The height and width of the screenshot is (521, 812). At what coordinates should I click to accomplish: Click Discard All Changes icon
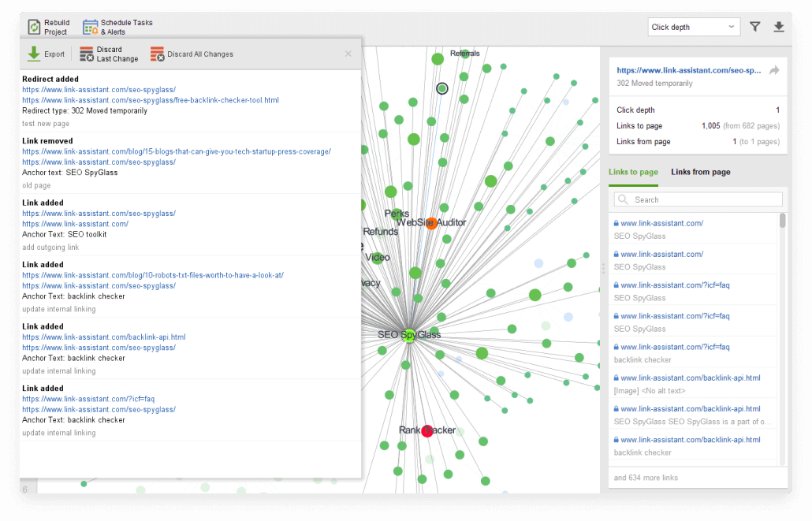pos(158,54)
